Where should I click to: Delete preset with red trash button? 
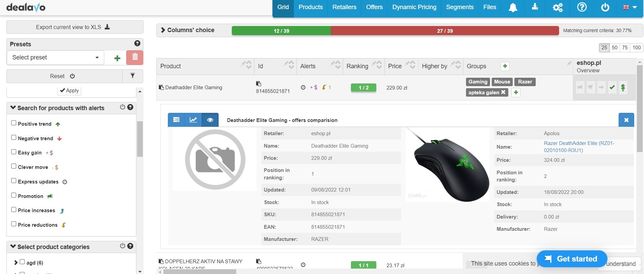(135, 57)
